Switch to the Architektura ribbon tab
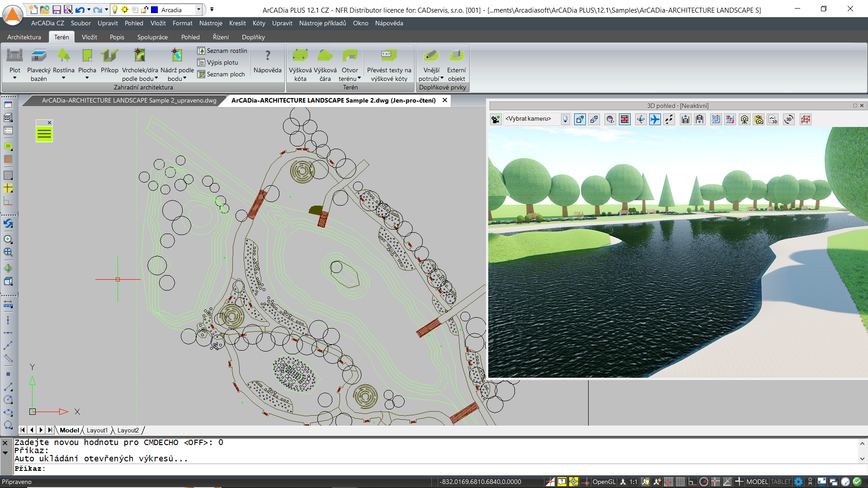868x488 pixels. tap(24, 37)
